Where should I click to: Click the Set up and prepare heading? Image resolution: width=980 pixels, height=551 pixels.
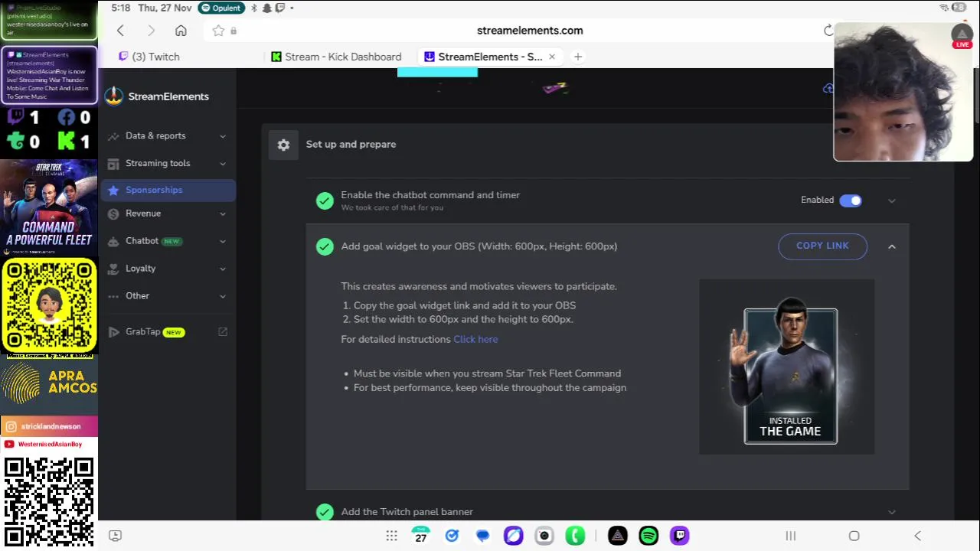351,145
